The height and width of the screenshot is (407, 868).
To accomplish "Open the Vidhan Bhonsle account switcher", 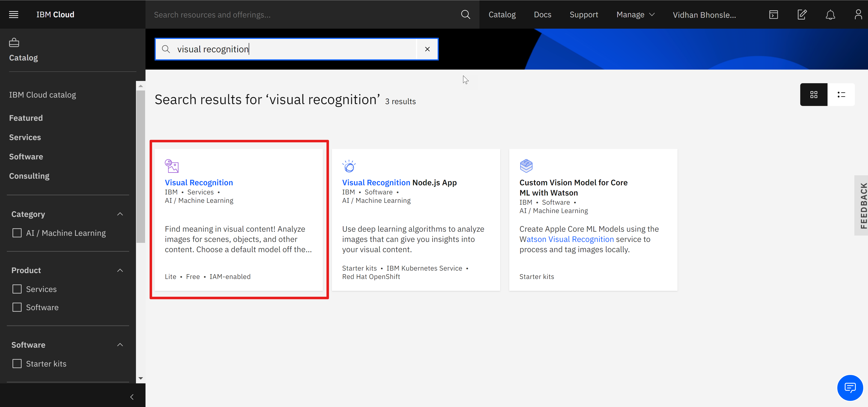I will point(704,15).
